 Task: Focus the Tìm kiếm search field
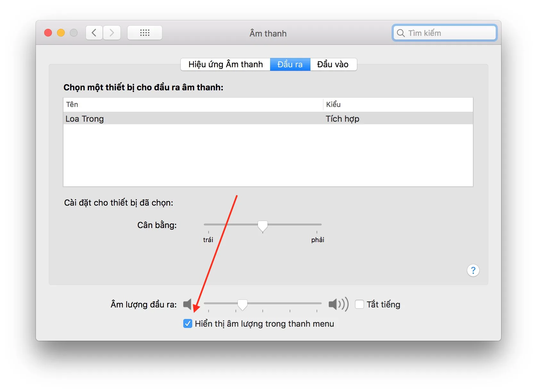tap(445, 33)
